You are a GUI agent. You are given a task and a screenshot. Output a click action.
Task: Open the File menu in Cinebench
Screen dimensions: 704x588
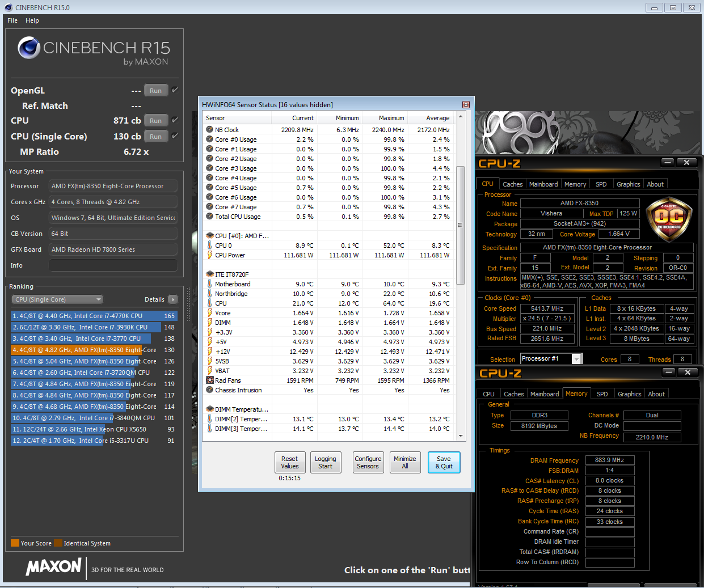12,20
